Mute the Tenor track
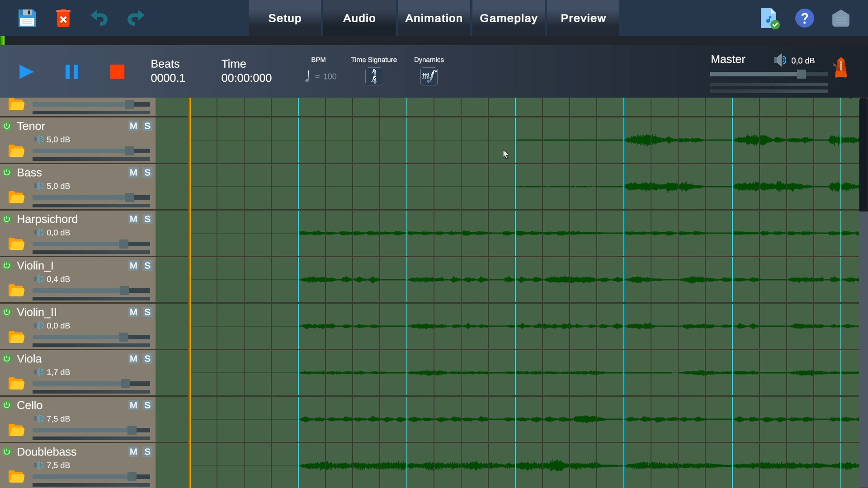 [x=132, y=126]
